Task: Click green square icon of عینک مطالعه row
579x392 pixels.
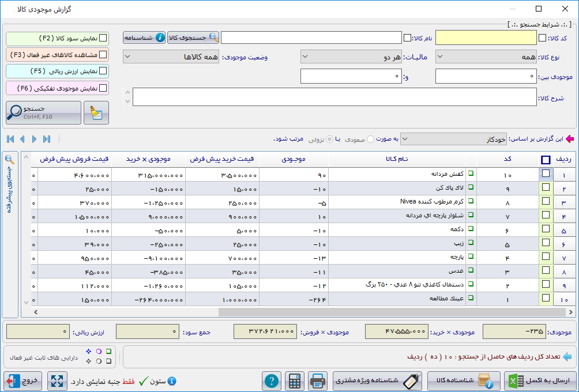Action: tap(471, 298)
